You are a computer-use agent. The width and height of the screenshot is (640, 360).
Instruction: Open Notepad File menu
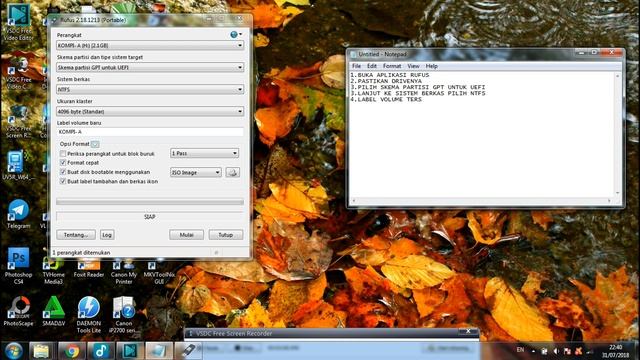356,66
